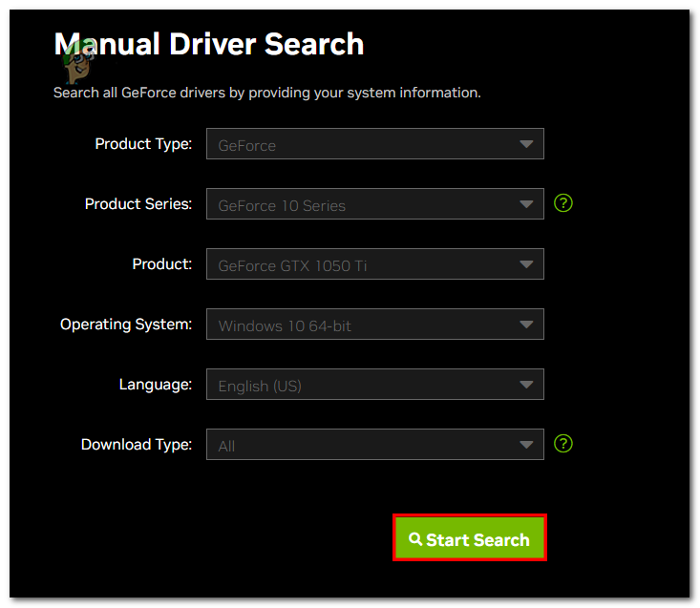Click the help icon next to Download Type
Viewport: 700px width, 608px height.
pyautogui.click(x=562, y=444)
